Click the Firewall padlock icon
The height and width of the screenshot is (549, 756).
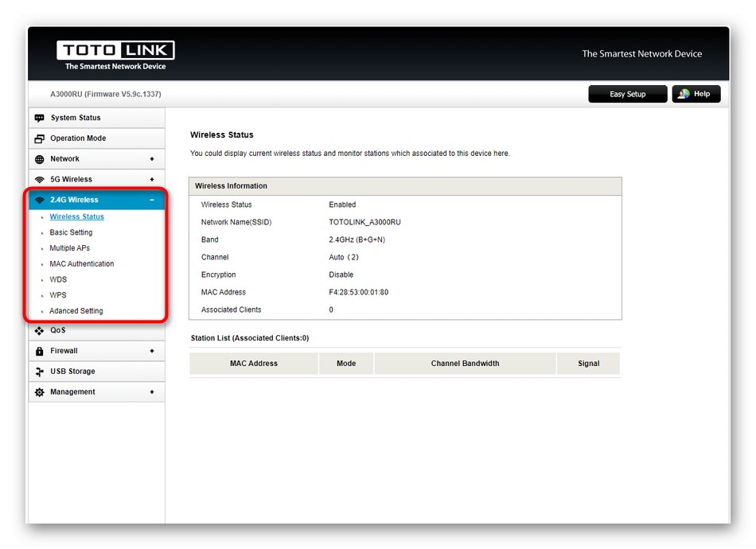[40, 352]
